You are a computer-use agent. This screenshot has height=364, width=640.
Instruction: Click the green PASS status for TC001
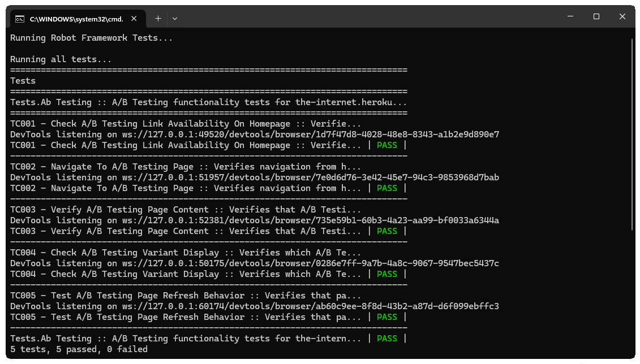coord(387,145)
